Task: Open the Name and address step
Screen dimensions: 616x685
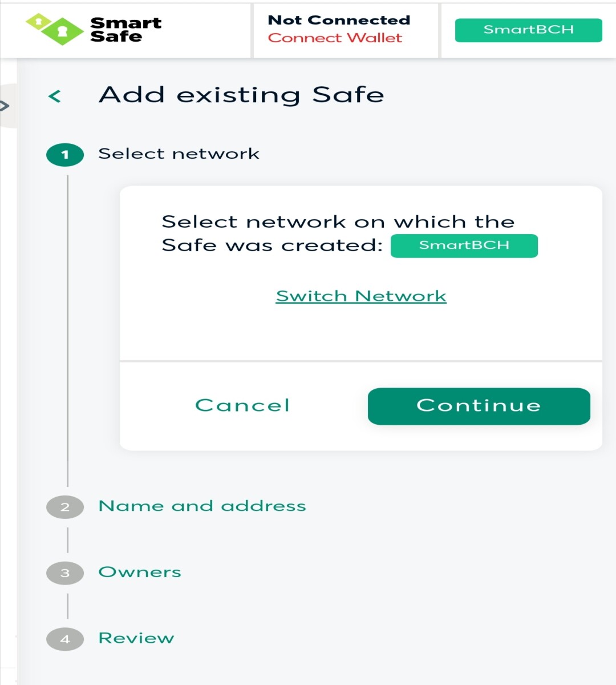Action: [x=202, y=506]
